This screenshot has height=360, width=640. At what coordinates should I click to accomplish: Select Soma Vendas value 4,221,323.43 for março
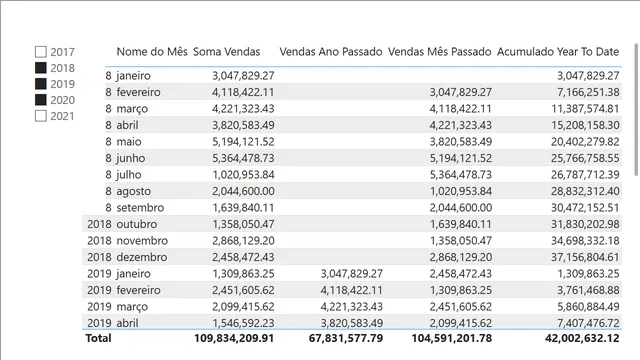243,109
